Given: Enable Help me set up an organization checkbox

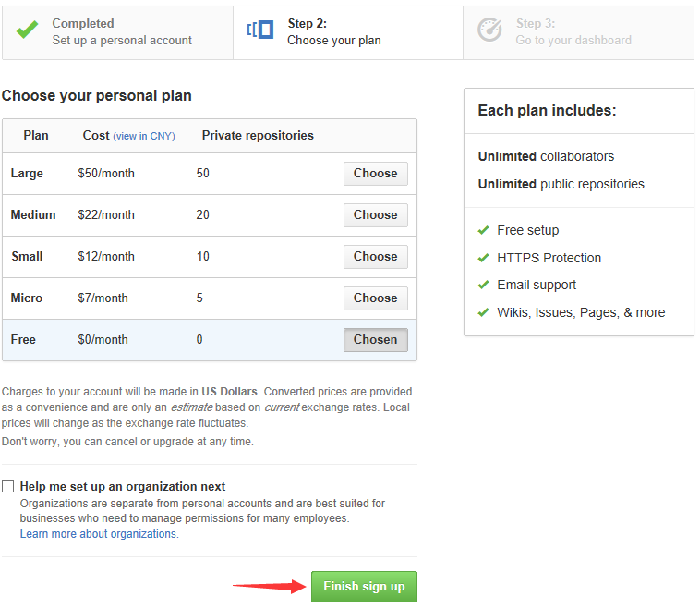Looking at the screenshot, I should click(x=8, y=486).
